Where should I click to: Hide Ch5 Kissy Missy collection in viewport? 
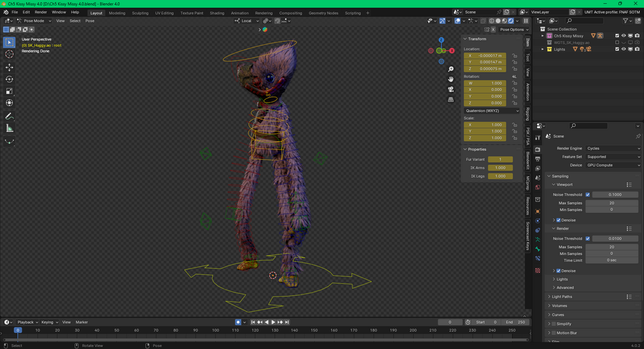pyautogui.click(x=623, y=36)
